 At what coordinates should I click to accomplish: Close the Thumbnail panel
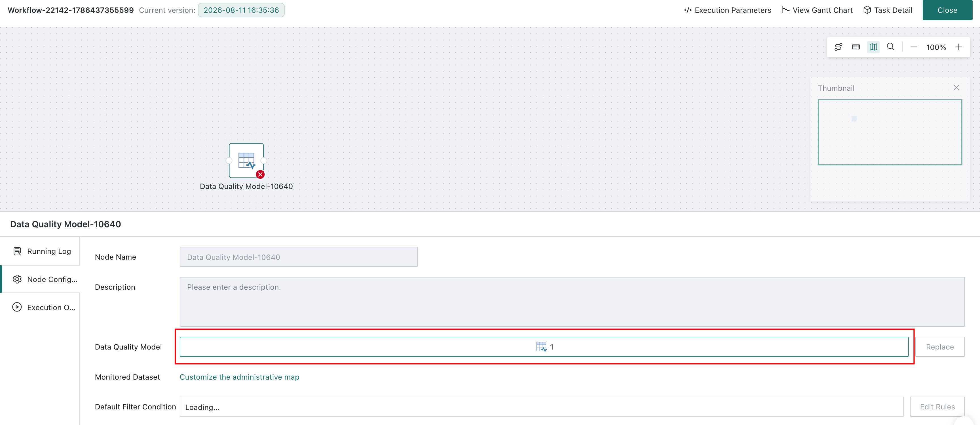[x=956, y=88]
